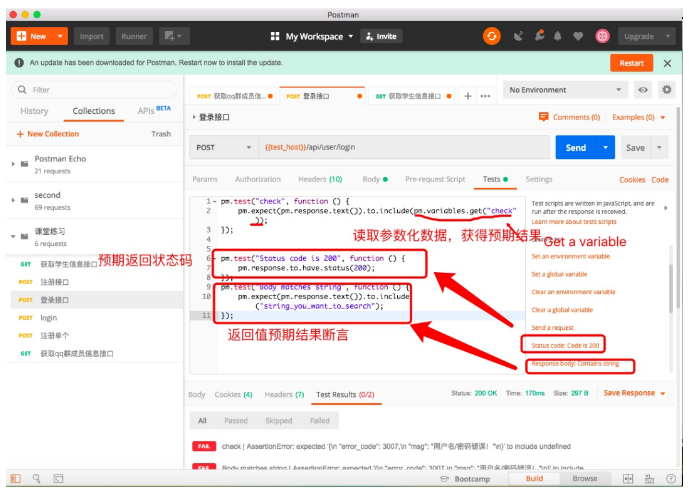Click the Filter search magnifier field
This screenshot has height=493, width=689.
tap(94, 90)
